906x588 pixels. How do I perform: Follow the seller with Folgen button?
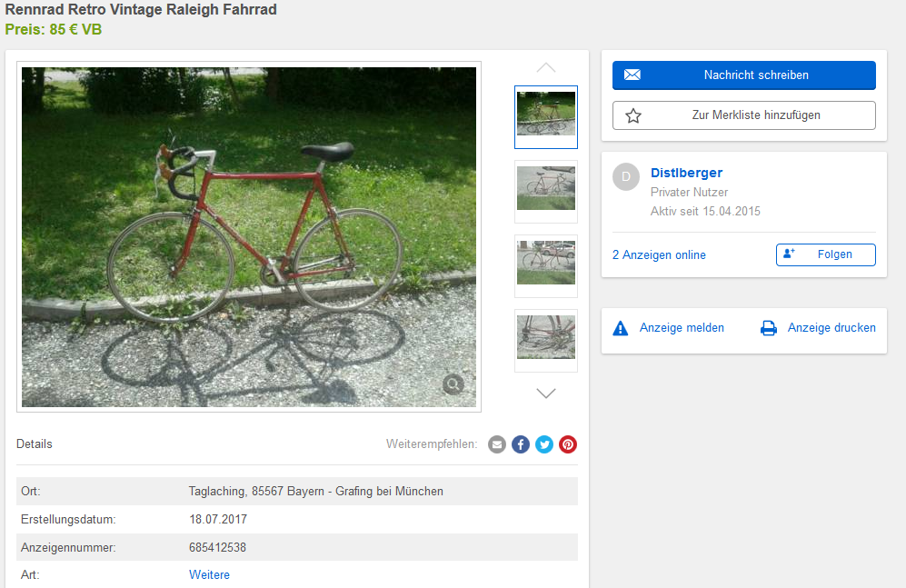pos(826,254)
